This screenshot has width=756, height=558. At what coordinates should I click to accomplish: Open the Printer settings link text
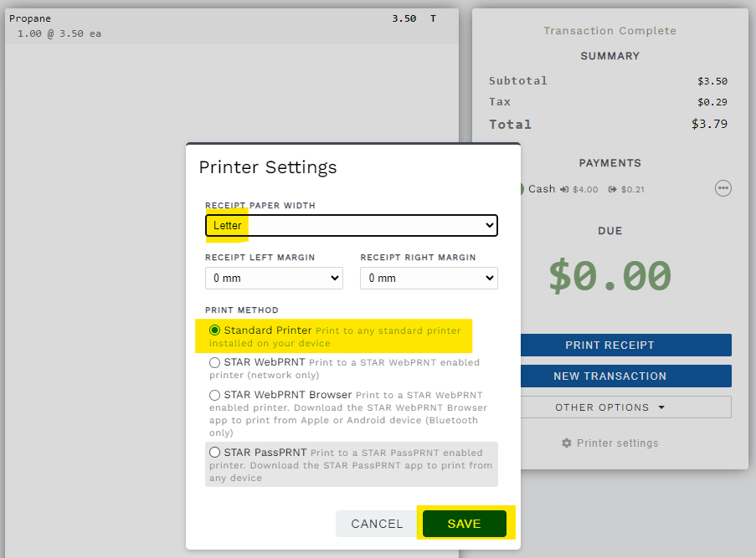pyautogui.click(x=617, y=443)
